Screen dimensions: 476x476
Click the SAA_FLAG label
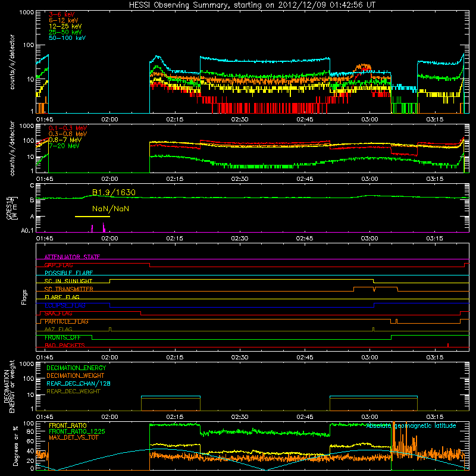coord(58,314)
